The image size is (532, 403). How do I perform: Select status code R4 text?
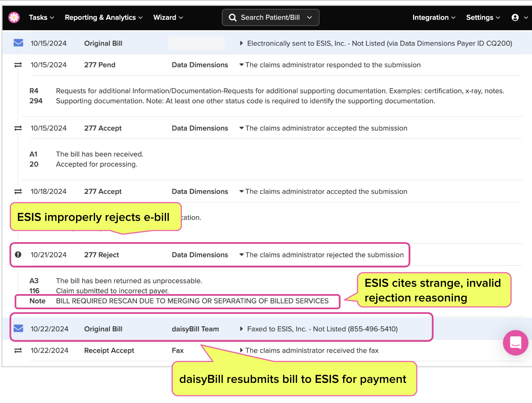(34, 91)
